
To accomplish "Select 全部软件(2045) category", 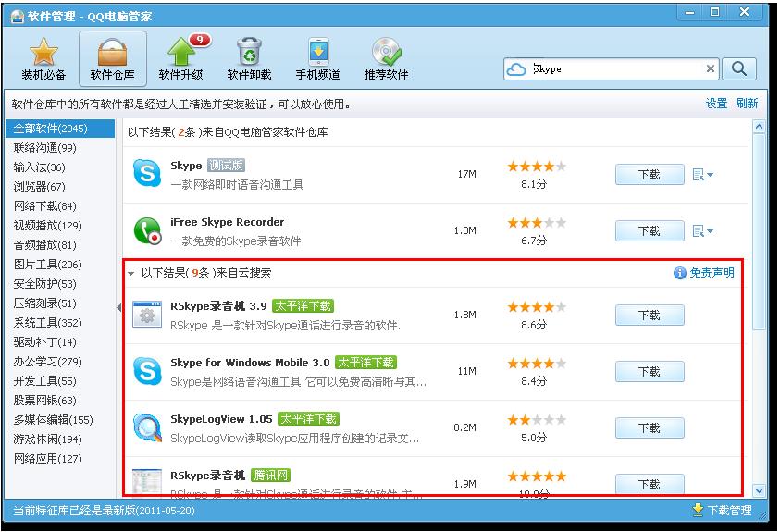I will pos(60,129).
